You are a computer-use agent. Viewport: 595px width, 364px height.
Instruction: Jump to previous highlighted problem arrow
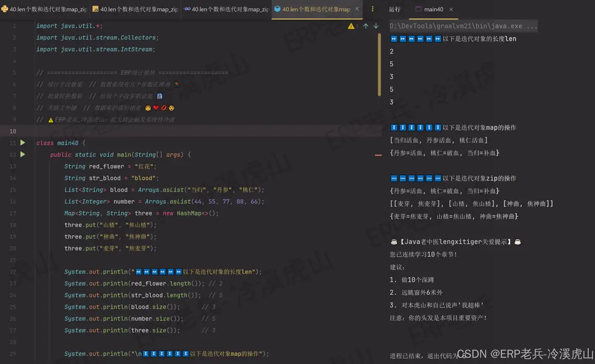[366, 26]
